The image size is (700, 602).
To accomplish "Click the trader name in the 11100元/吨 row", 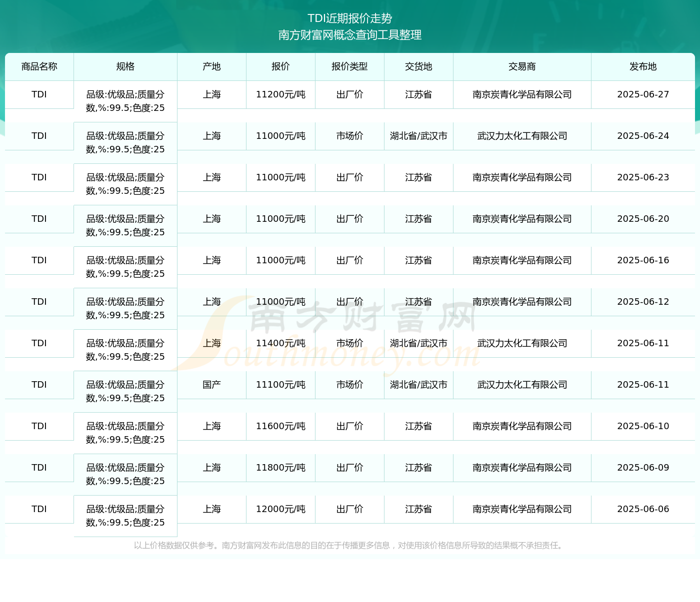I will [x=522, y=385].
